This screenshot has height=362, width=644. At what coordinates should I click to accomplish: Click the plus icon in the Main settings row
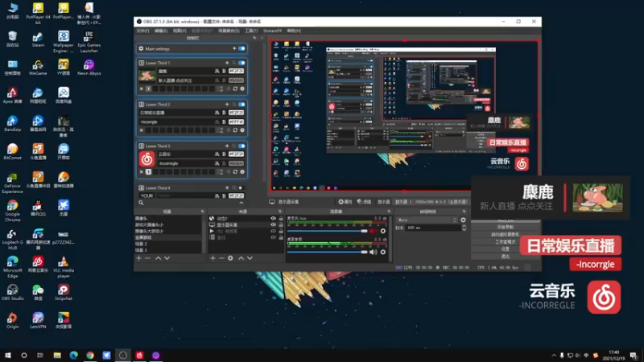[234, 48]
